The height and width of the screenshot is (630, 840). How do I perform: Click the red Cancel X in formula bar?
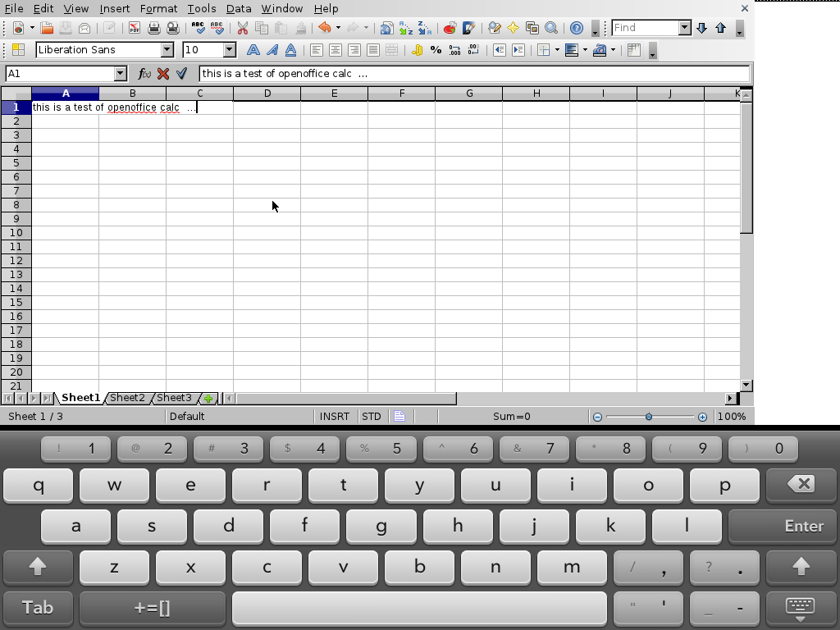163,74
